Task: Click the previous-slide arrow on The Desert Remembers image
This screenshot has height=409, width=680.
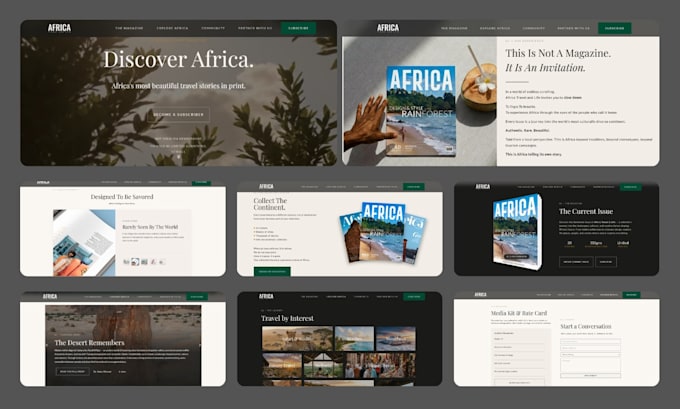Action: [47, 345]
